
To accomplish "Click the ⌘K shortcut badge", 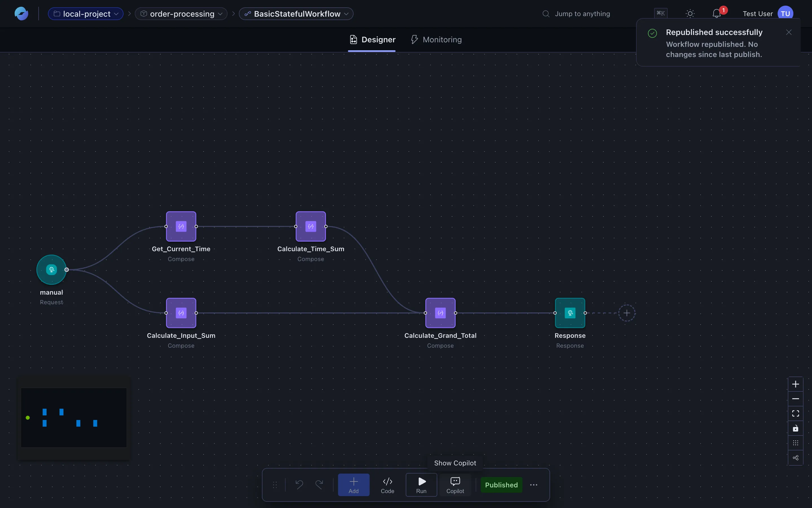I will tap(661, 14).
